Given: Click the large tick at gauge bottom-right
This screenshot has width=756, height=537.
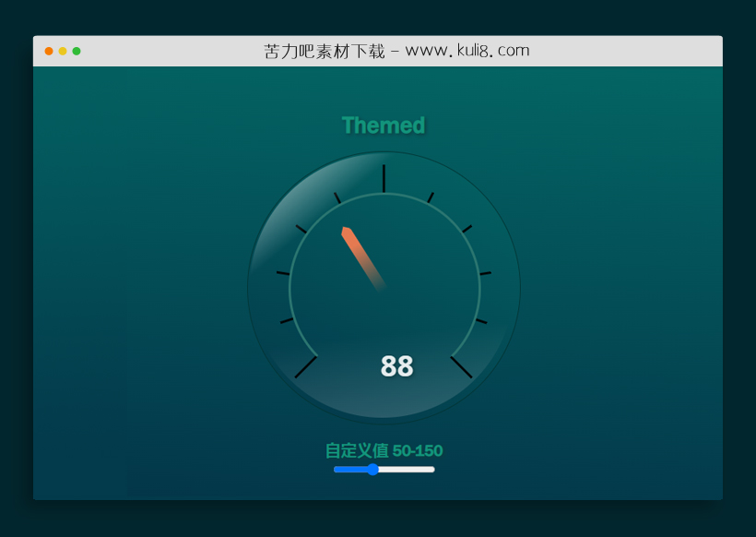Looking at the screenshot, I should [x=461, y=367].
